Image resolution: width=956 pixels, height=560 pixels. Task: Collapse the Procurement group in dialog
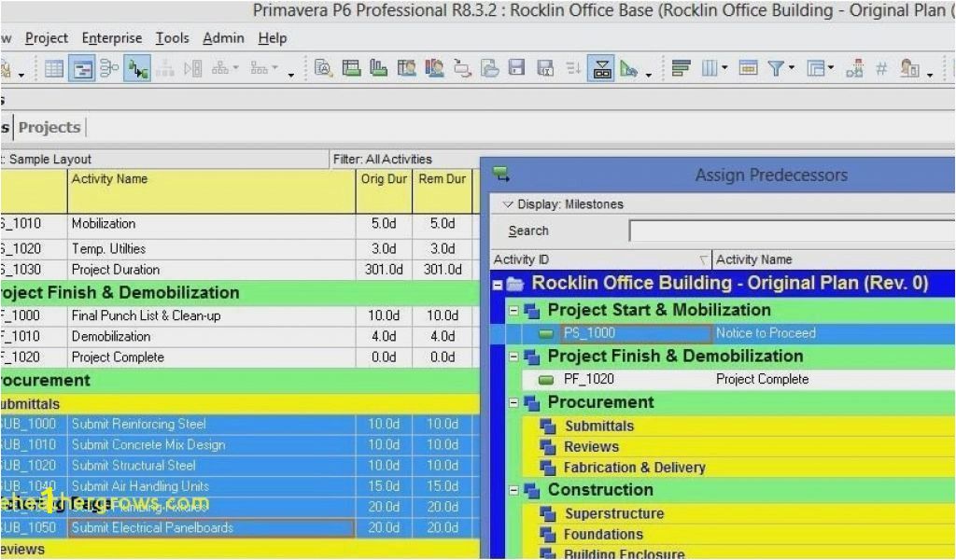[x=514, y=403]
